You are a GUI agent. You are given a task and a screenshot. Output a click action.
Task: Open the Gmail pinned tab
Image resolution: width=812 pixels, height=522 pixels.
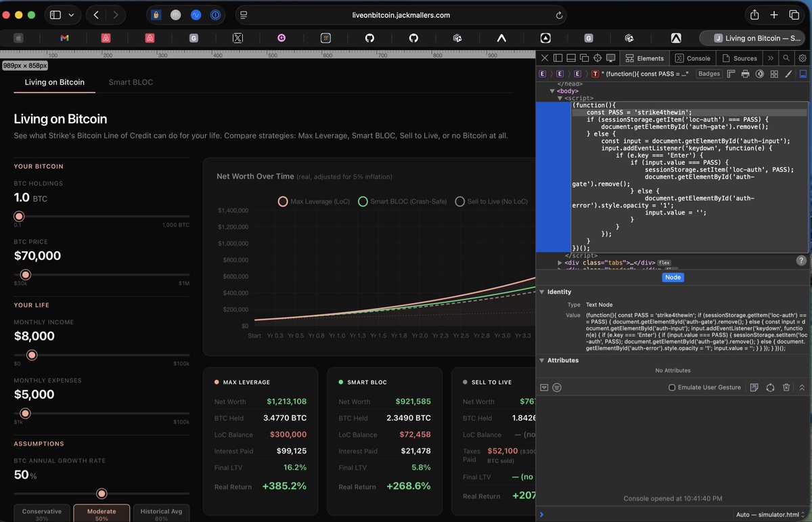[64, 39]
